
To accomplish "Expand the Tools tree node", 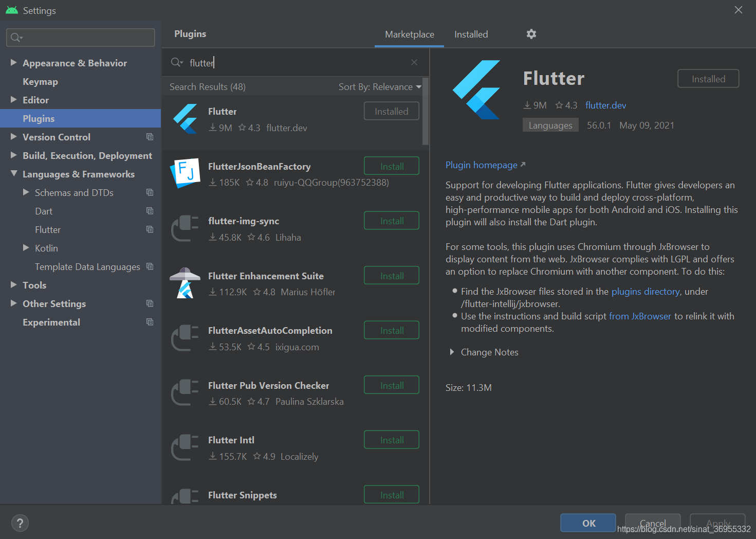I will pos(14,284).
